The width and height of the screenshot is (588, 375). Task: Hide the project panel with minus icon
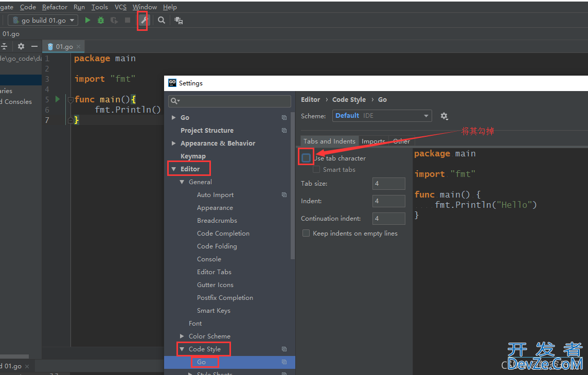click(x=34, y=46)
